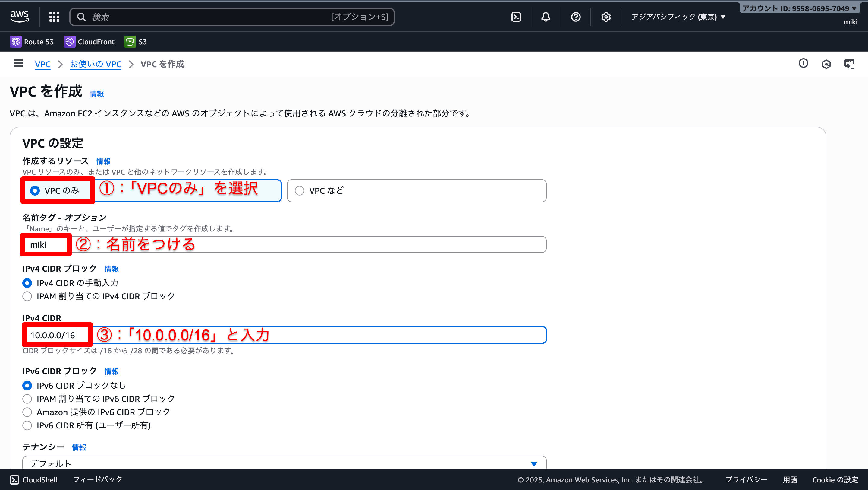
Task: Open the CloudShell terminal icon in top bar
Action: [516, 17]
